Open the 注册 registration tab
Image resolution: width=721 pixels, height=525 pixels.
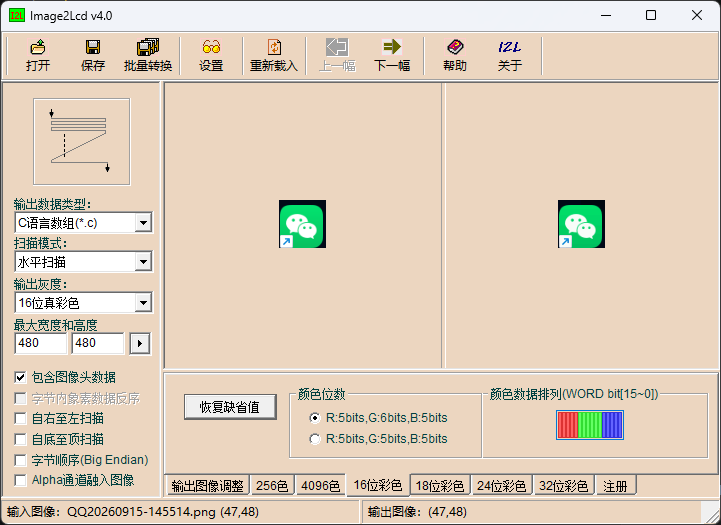615,485
